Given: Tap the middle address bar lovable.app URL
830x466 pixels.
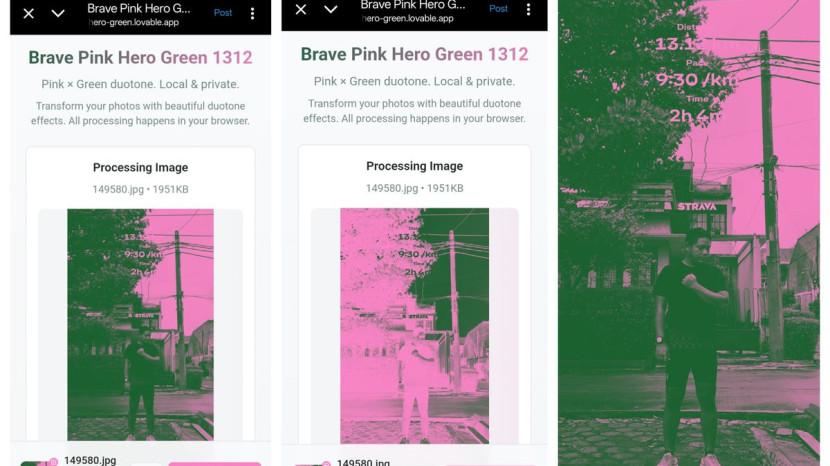Looking at the screenshot, I should pos(408,18).
